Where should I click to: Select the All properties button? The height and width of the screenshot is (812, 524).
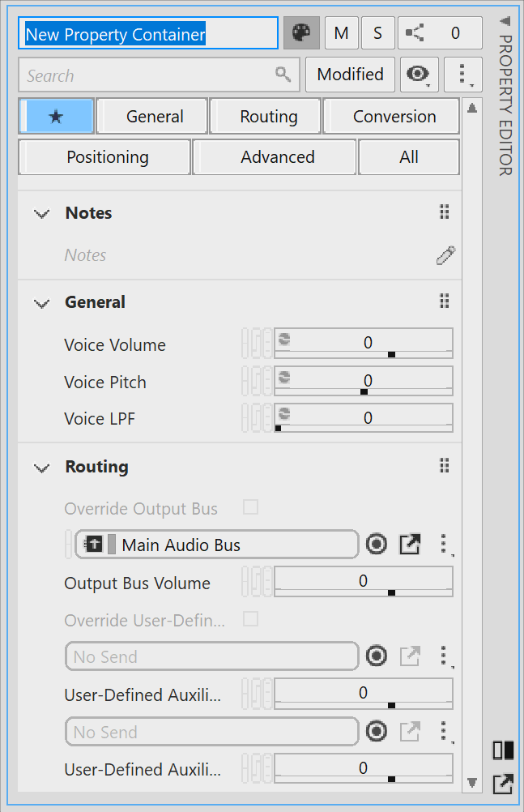click(x=409, y=157)
